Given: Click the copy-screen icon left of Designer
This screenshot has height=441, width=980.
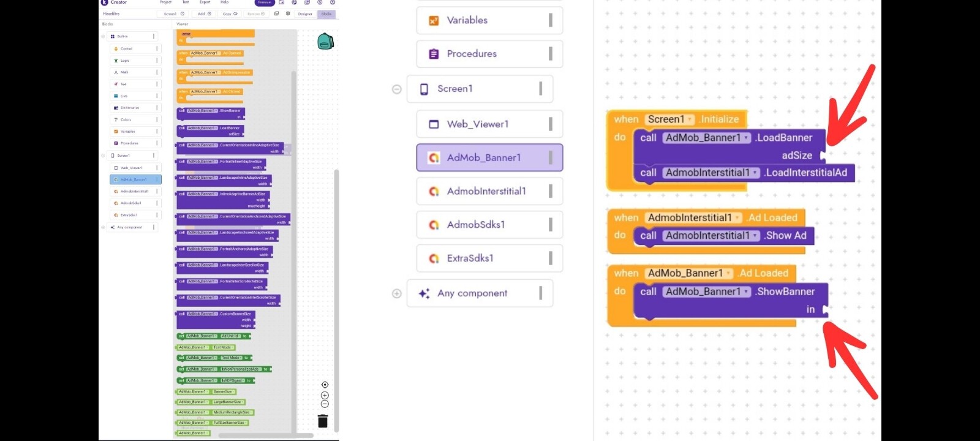Looking at the screenshot, I should [x=277, y=13].
